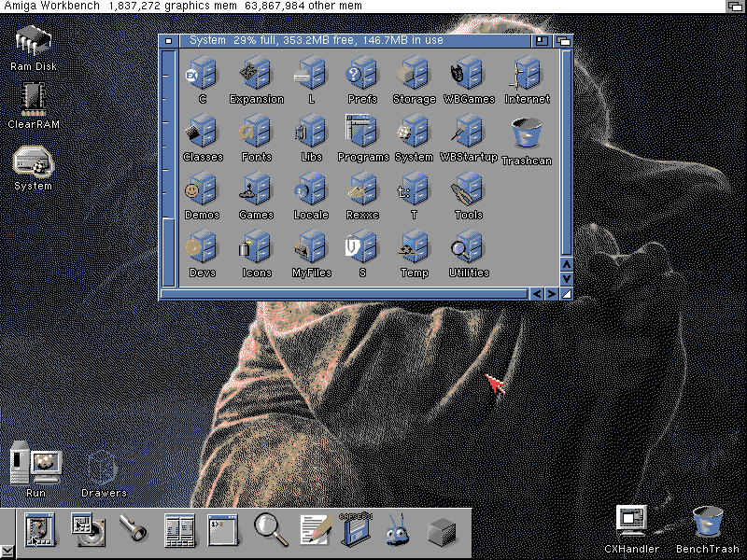Click the scroll right arrow in System window
The height and width of the screenshot is (560, 747).
(x=551, y=294)
